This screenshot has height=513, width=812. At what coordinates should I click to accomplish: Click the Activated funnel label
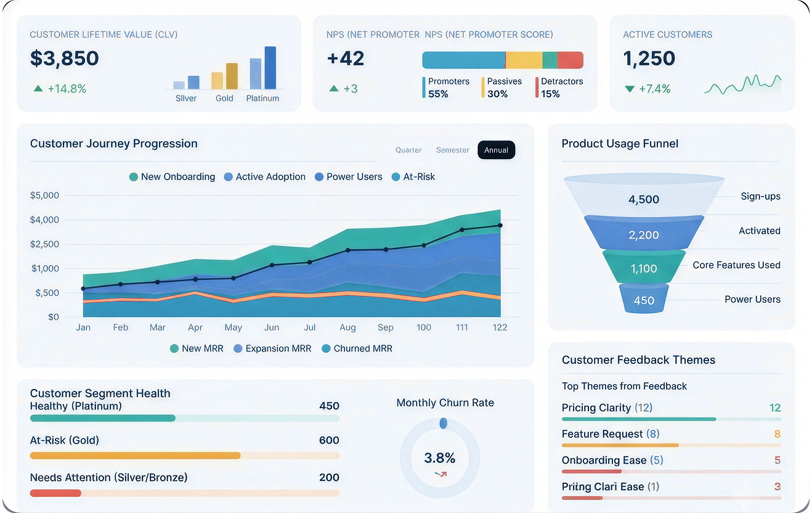click(x=759, y=231)
